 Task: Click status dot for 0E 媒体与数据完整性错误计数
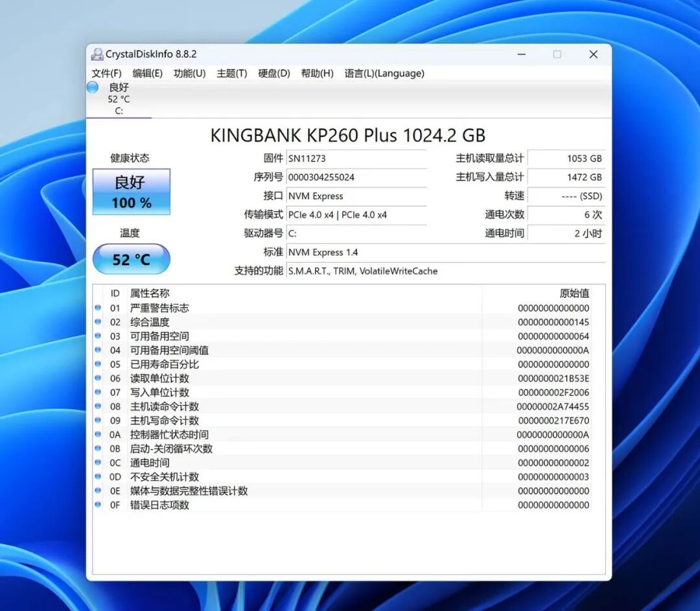[99, 490]
